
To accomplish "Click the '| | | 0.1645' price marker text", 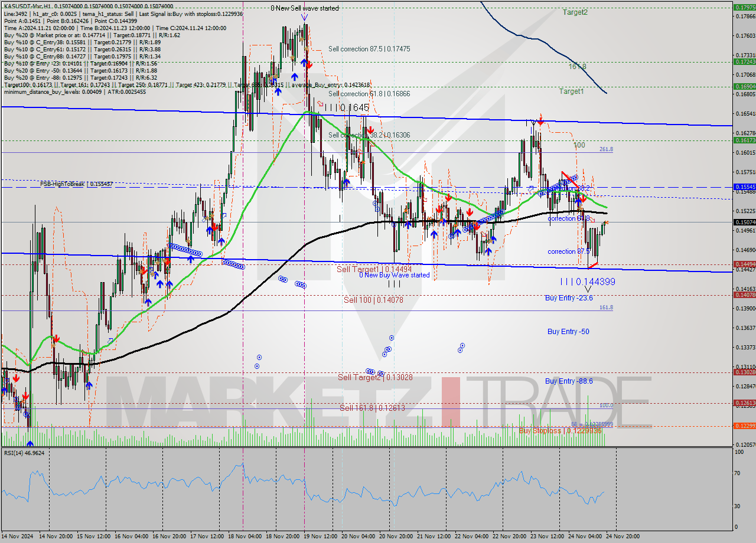I will 347,108.
